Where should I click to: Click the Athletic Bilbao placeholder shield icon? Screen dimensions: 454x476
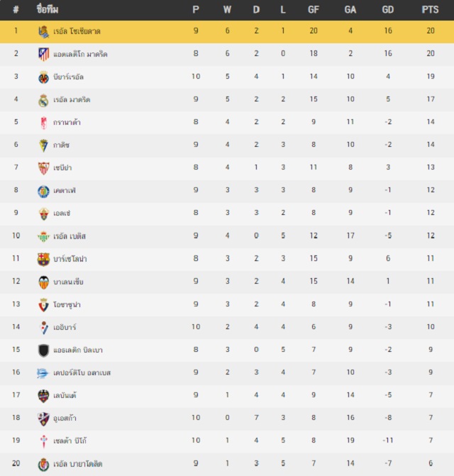[x=43, y=350]
